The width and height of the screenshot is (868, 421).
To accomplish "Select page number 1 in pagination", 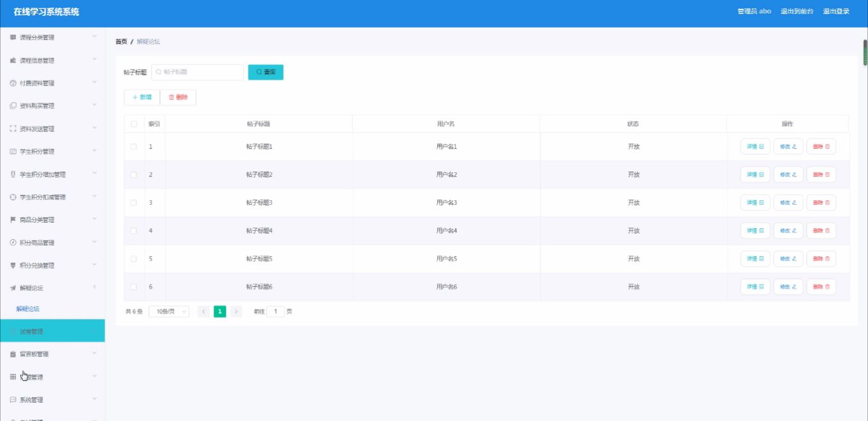I will [220, 312].
